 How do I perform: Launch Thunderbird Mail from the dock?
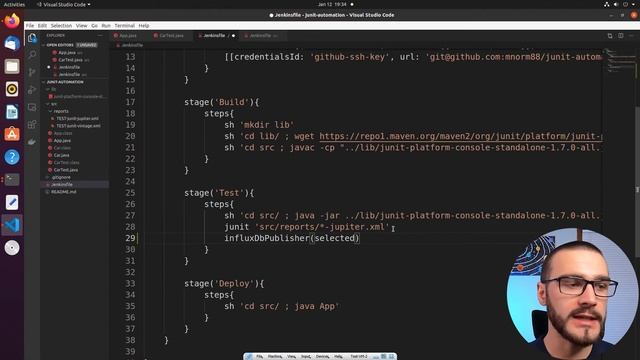click(x=12, y=43)
